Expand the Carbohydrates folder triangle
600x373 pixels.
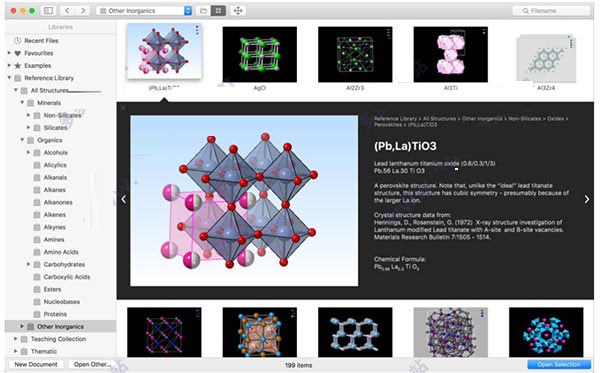click(x=28, y=264)
